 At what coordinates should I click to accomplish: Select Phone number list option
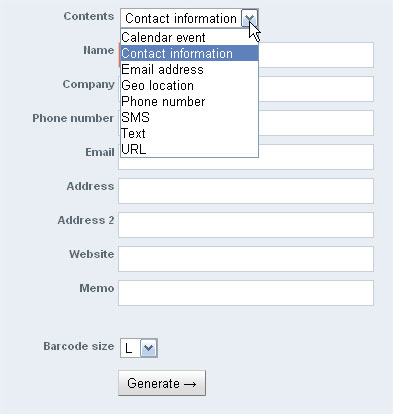[189, 101]
